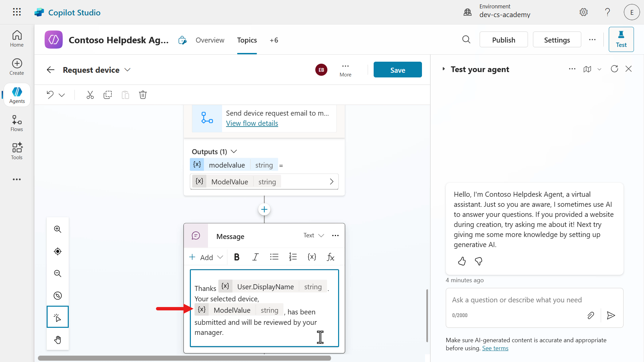
Task: Toggle bold formatting in message
Action: click(237, 257)
